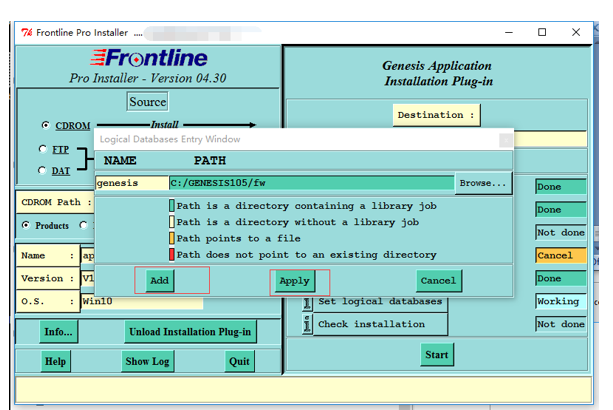Click Unload Installation Plug-in
This screenshot has height=410, width=613.
pyautogui.click(x=190, y=332)
